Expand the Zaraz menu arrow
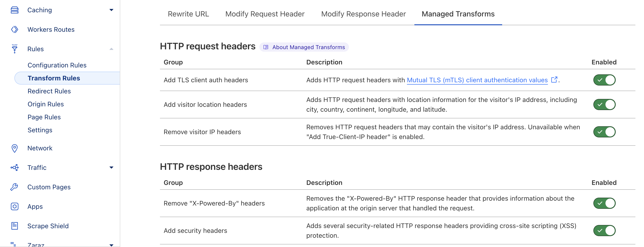Viewport: 644px width, 247px height. (x=111, y=245)
